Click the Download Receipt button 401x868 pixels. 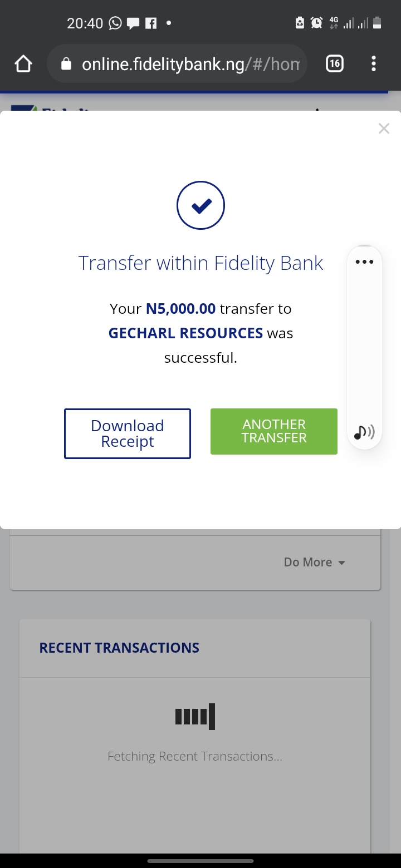[x=128, y=433]
